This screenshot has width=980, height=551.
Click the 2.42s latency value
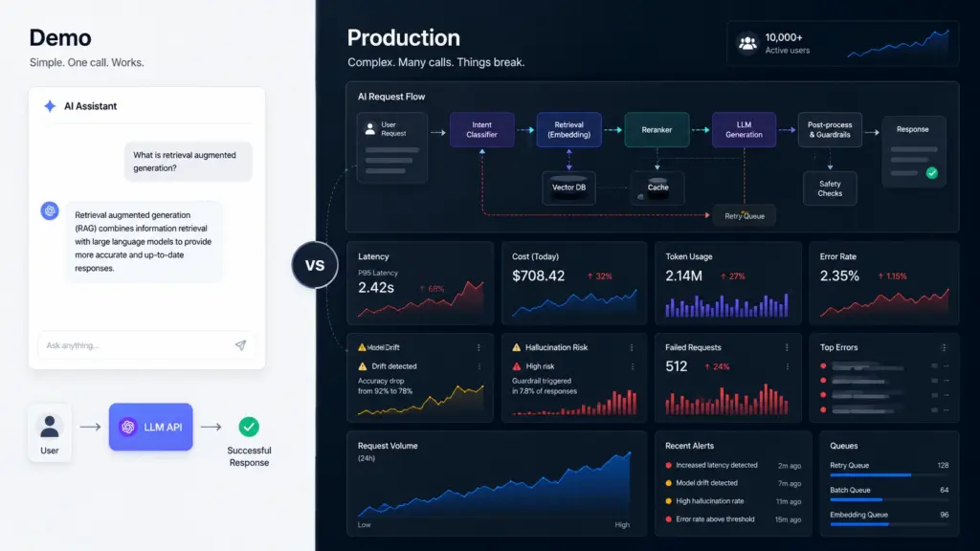[376, 287]
